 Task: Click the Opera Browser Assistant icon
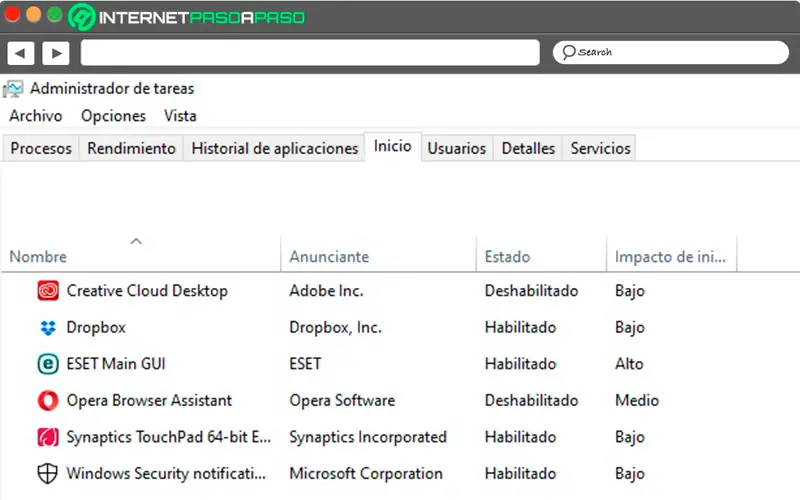tap(48, 401)
